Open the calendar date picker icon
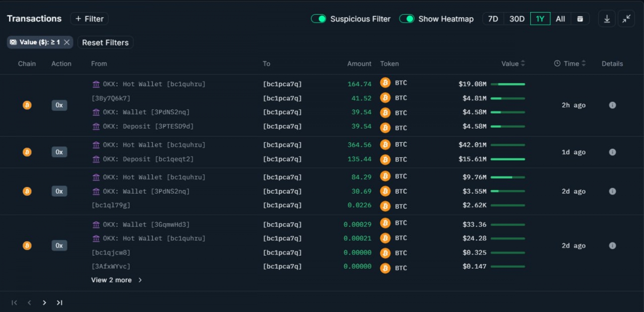 580,19
